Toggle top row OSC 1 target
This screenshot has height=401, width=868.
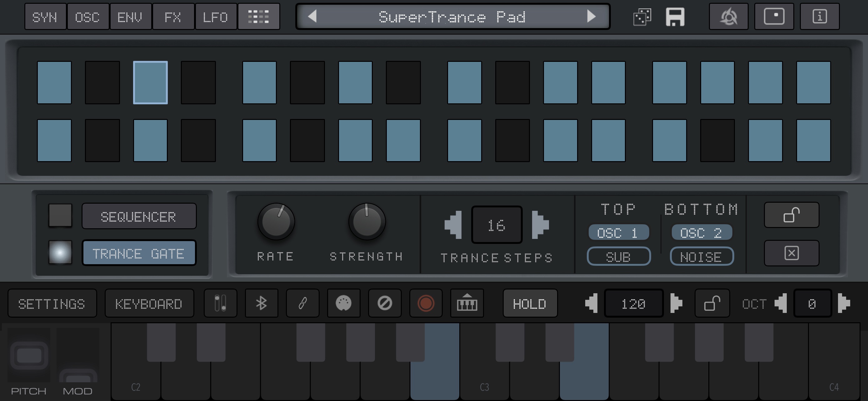(x=619, y=232)
